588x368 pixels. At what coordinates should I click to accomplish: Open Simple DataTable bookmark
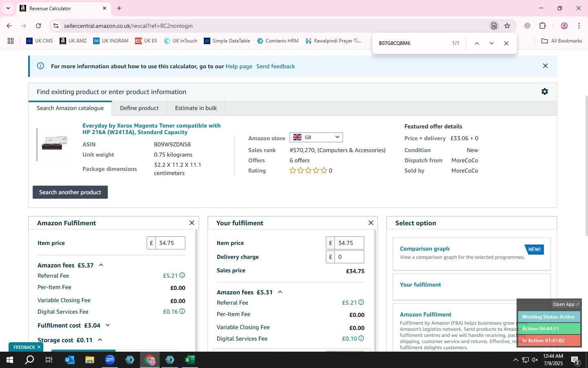point(227,41)
